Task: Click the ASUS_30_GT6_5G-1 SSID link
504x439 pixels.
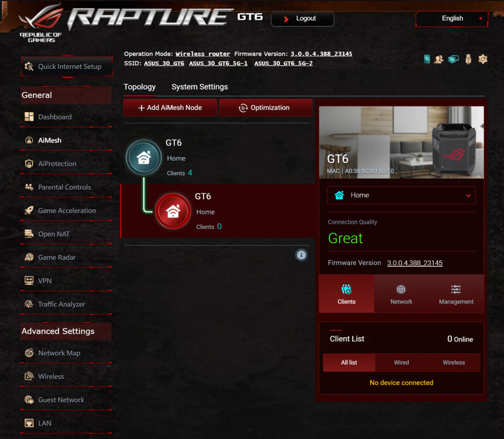Action: pyautogui.click(x=218, y=63)
